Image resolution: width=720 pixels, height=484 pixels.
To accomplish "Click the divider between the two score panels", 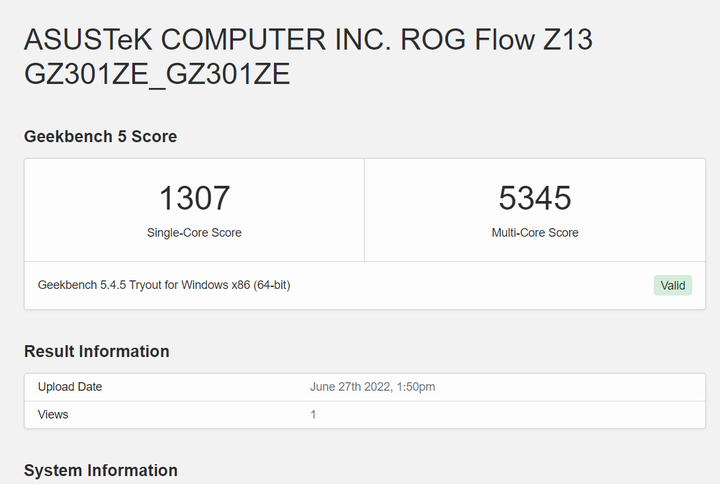I will pyautogui.click(x=364, y=210).
